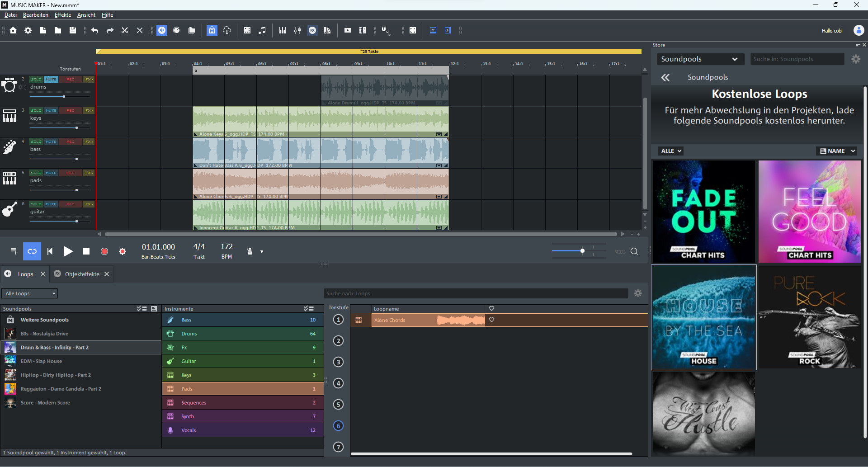The image size is (868, 467).
Task: Cut the object with the scissors icon
Action: click(125, 30)
